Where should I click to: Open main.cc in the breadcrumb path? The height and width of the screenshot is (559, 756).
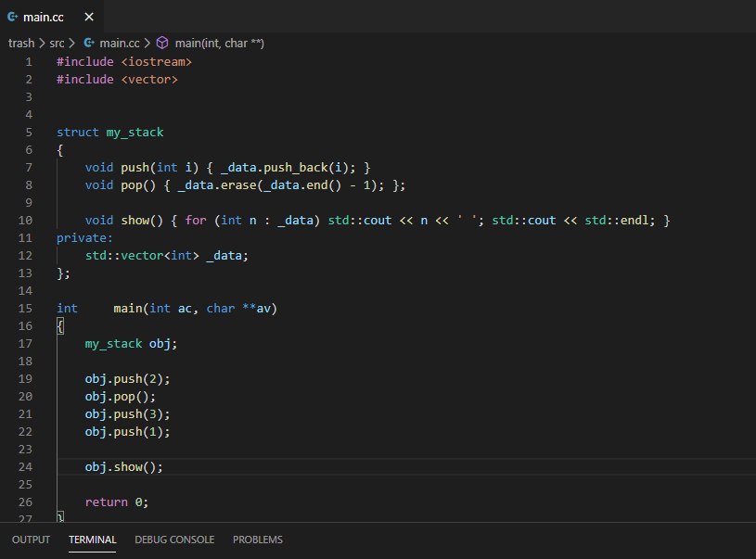click(x=119, y=44)
